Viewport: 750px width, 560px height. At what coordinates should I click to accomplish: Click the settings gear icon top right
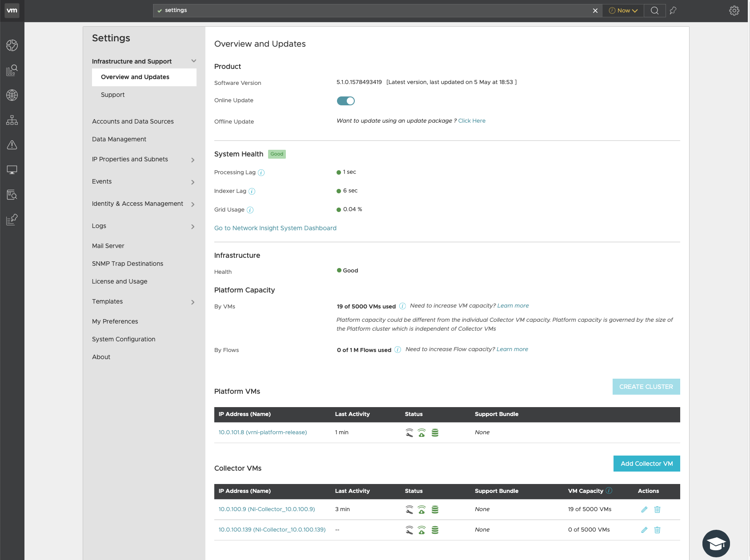pyautogui.click(x=734, y=10)
